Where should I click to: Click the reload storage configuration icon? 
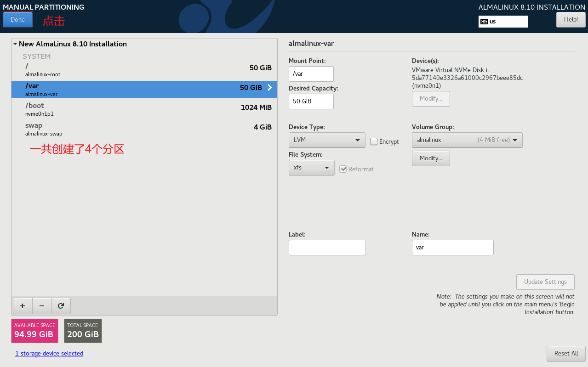[61, 305]
